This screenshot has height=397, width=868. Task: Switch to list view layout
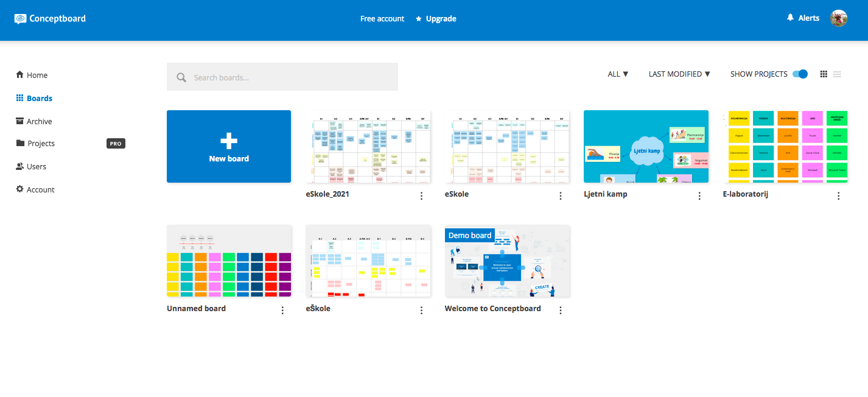coord(838,74)
